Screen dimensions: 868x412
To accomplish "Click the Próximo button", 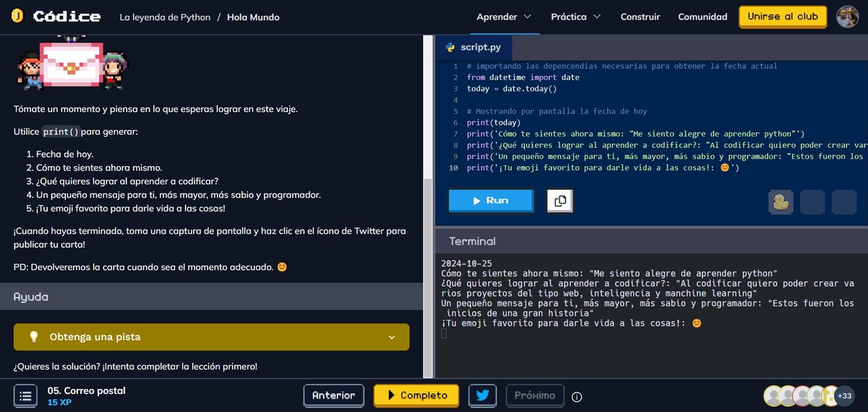I will pyautogui.click(x=535, y=395).
